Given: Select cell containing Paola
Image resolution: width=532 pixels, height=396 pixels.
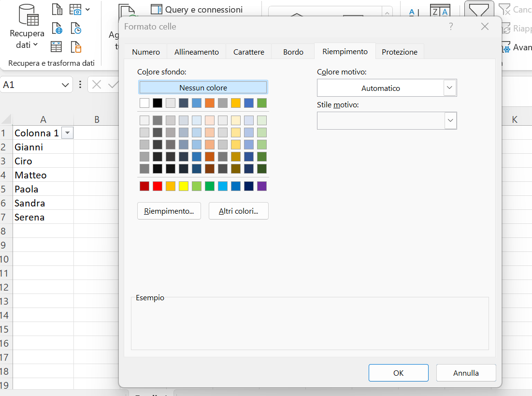Looking at the screenshot, I should tap(43, 189).
